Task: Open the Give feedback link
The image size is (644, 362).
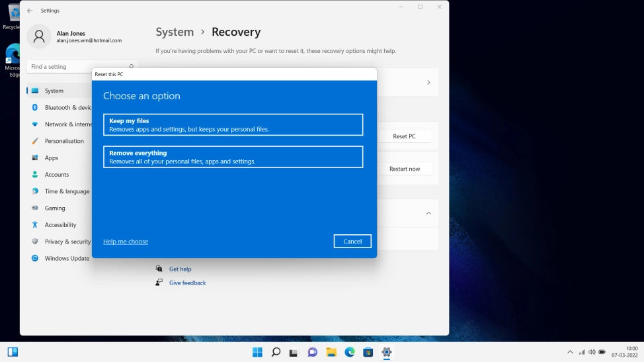Action: [x=187, y=283]
